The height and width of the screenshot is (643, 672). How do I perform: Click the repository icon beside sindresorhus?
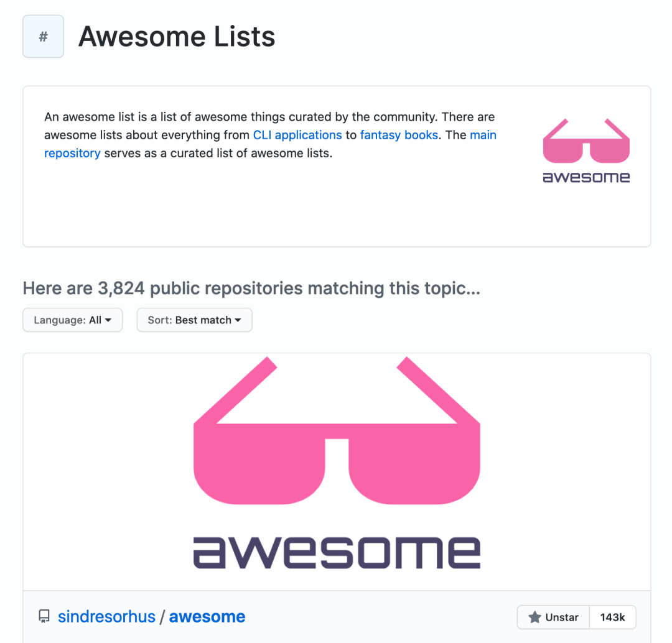[44, 617]
